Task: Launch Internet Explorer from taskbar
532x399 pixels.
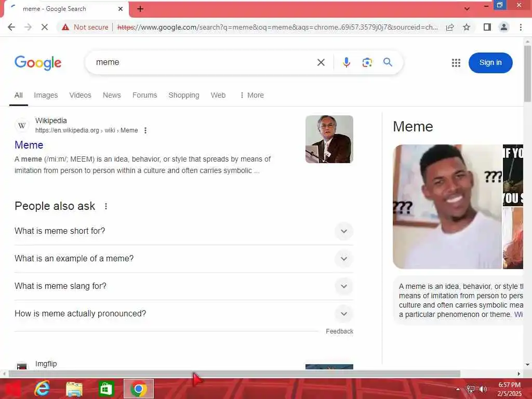Action: click(x=42, y=389)
